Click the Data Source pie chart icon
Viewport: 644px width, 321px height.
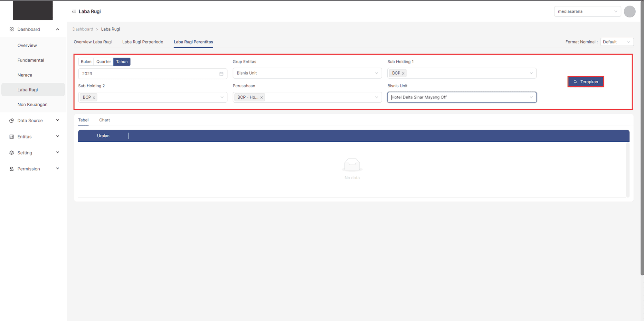click(12, 121)
